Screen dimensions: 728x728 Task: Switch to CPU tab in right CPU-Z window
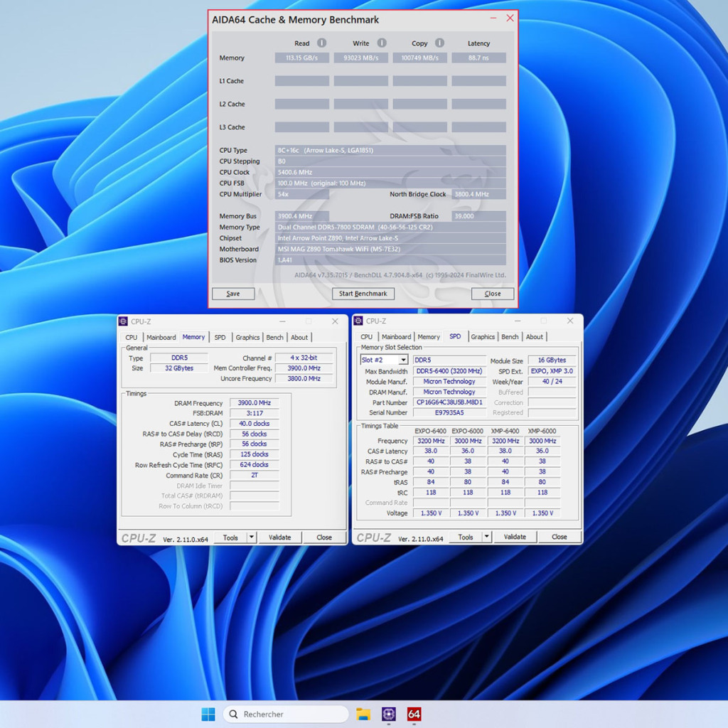click(367, 337)
